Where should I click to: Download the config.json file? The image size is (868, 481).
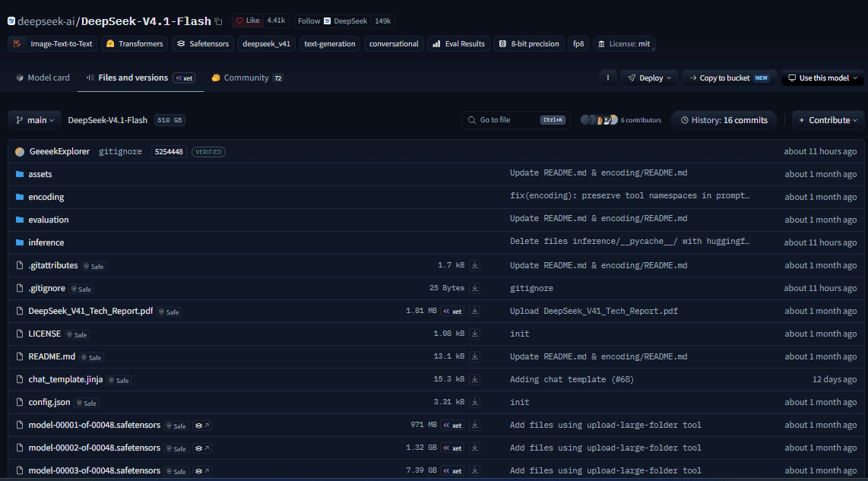tap(474, 402)
